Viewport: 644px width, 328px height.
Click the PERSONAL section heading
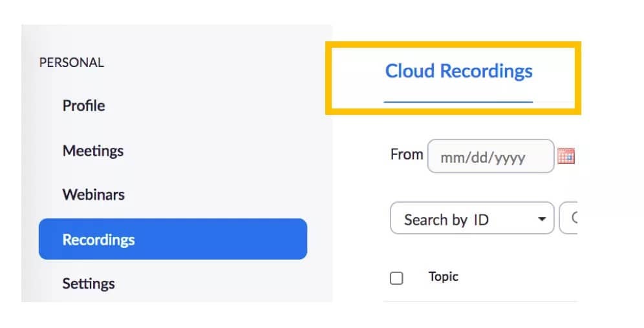point(71,63)
